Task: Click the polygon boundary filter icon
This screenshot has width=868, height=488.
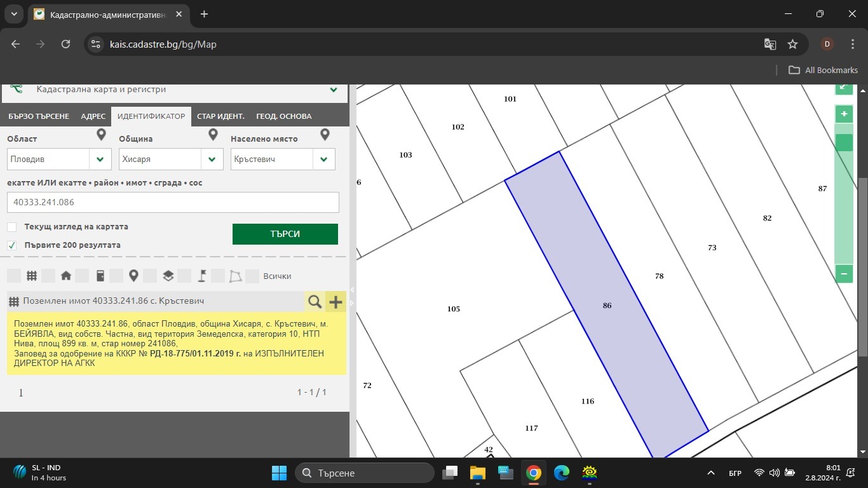Action: pyautogui.click(x=236, y=276)
